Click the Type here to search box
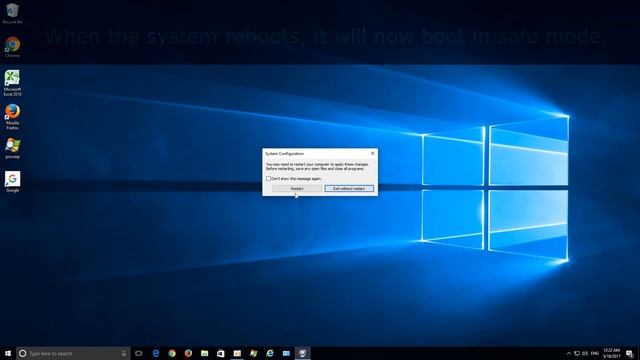640x360 pixels. [x=73, y=353]
